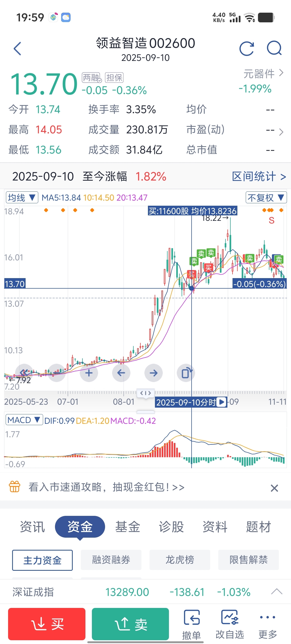Switch to the 诊股 tab

(171, 527)
